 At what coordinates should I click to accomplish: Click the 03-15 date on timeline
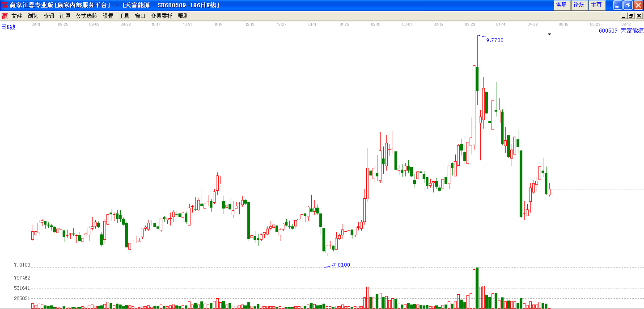coord(438,25)
